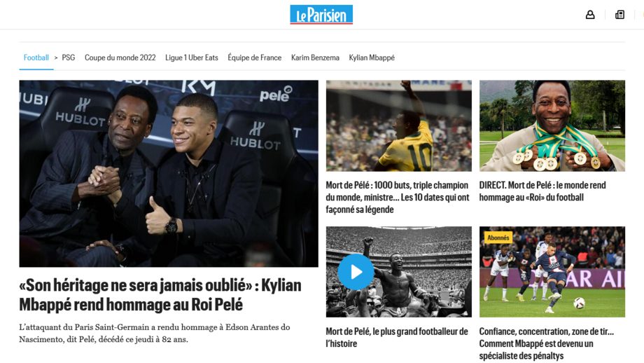Open the user account icon
This screenshot has width=644, height=363.
coord(590,15)
